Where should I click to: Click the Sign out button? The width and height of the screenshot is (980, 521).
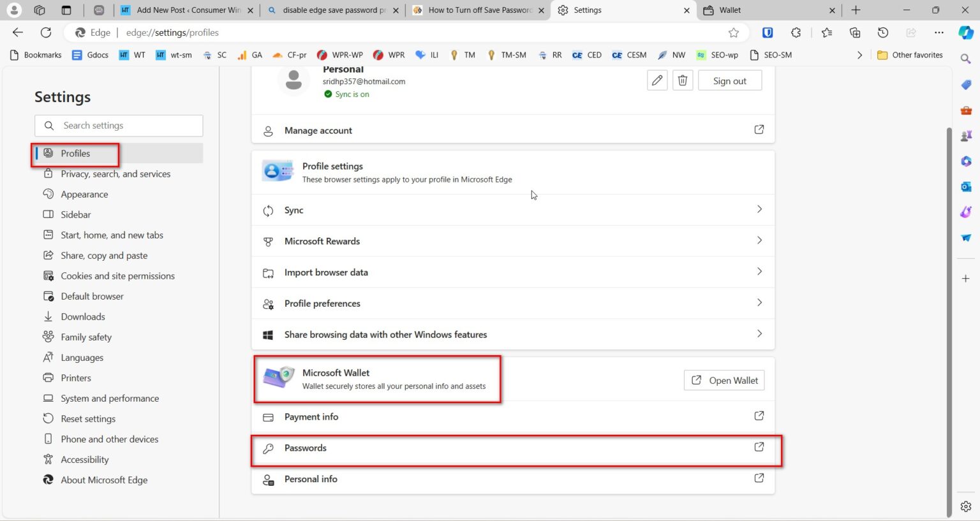[x=729, y=80]
